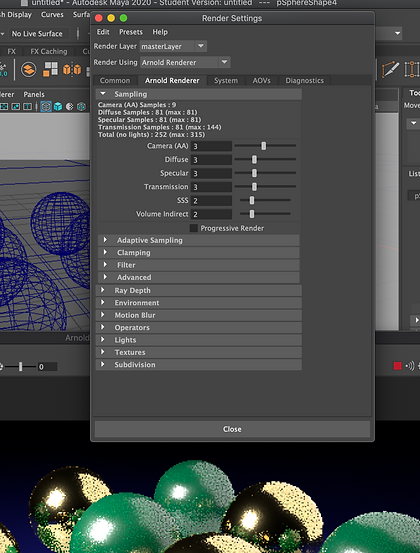Click the Close button in Render Settings

pos(232,429)
